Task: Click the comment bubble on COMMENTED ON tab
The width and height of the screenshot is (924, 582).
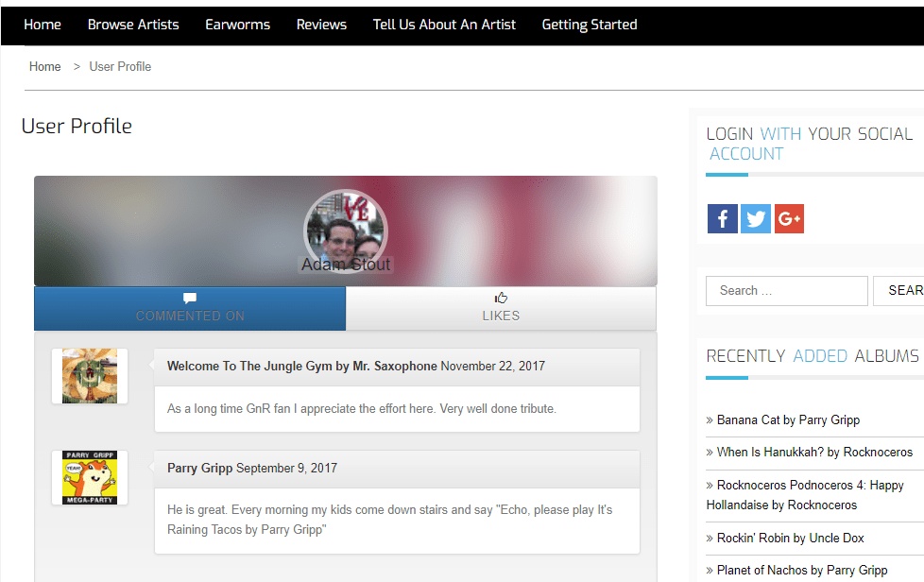Action: pyautogui.click(x=189, y=296)
